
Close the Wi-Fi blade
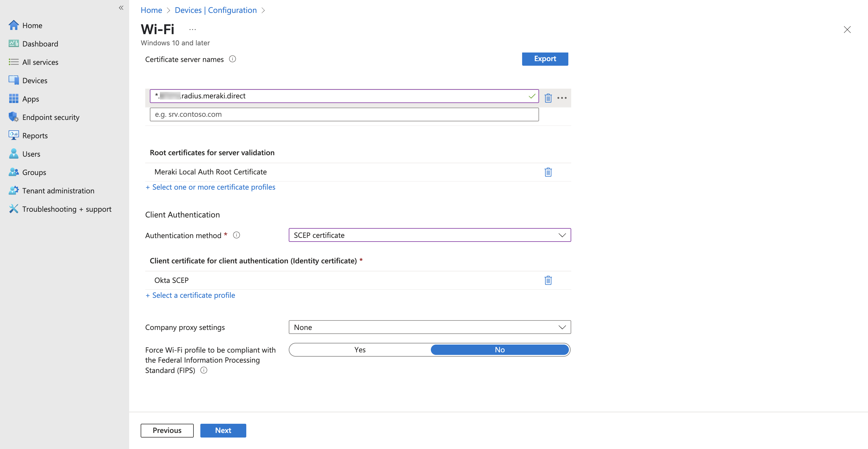[847, 30]
